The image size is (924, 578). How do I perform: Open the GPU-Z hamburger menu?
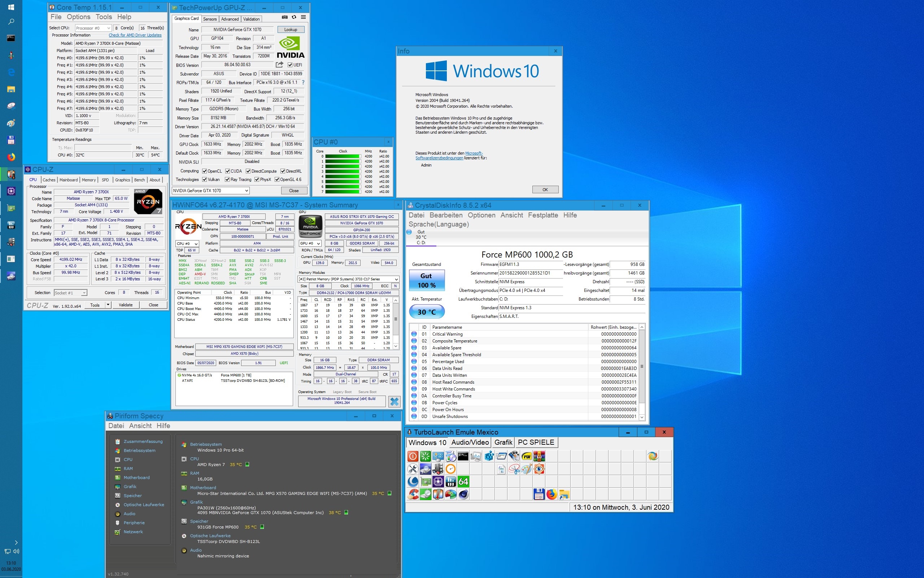click(x=303, y=17)
